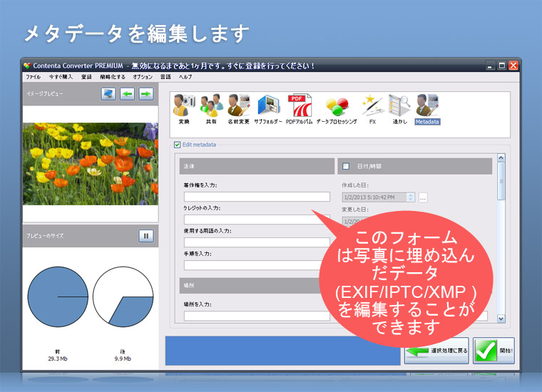Click the 9.9 Mb size label
542x392 pixels.
point(123,359)
